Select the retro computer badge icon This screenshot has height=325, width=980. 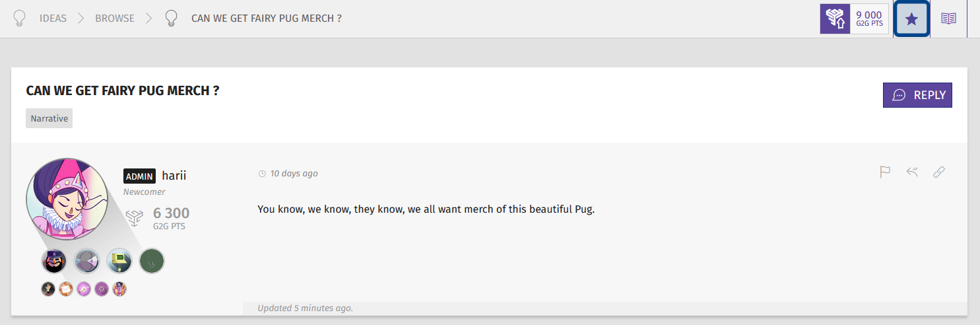tap(119, 262)
